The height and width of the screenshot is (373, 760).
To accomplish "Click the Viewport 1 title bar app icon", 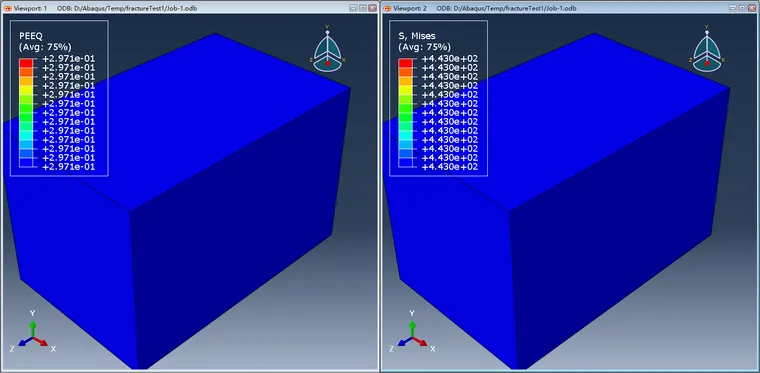I will click(7, 8).
